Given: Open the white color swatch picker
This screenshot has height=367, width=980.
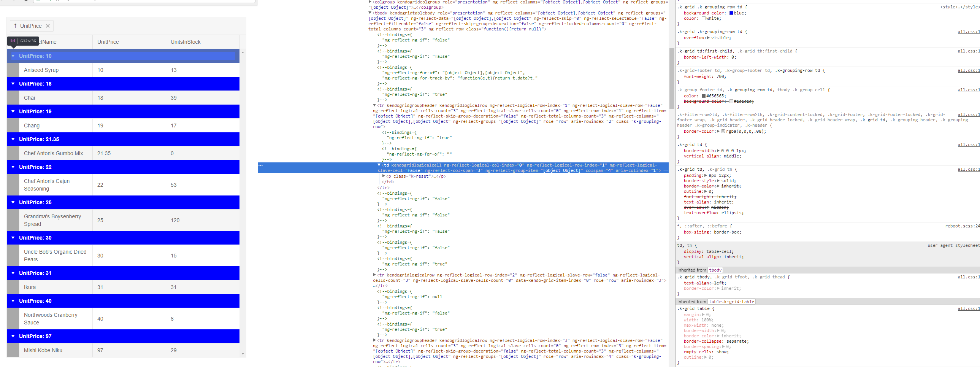Looking at the screenshot, I should coord(703,18).
